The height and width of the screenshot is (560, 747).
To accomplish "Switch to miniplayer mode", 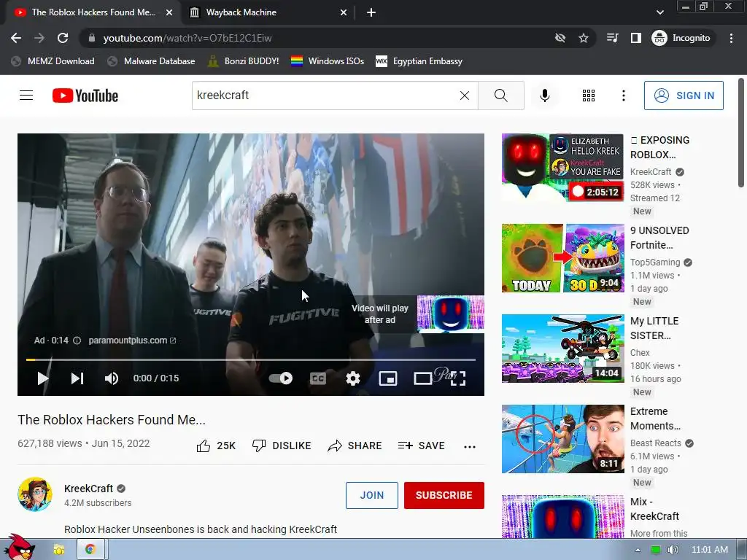I will 388,378.
